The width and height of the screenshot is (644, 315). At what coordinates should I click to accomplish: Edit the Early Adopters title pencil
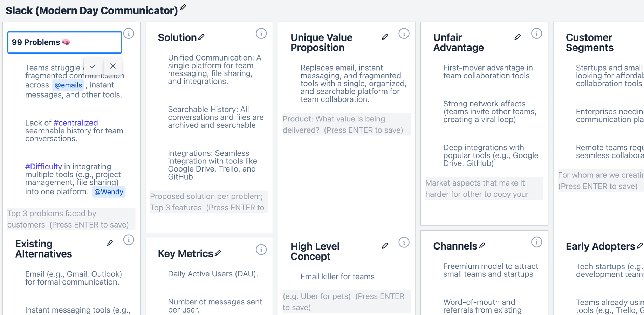point(640,246)
